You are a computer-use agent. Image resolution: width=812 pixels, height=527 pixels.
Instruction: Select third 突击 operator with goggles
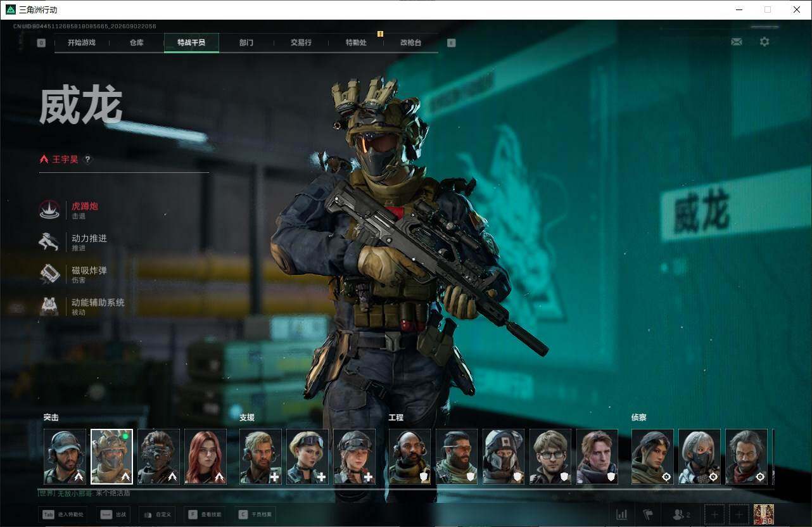click(x=158, y=457)
